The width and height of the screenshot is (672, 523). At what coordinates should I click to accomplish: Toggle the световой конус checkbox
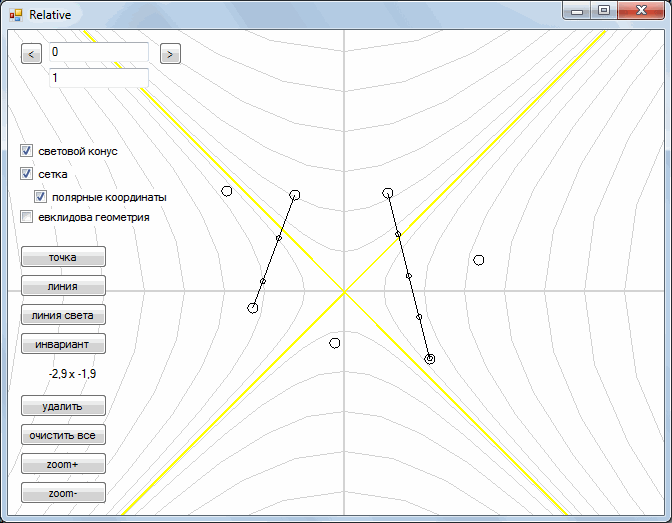click(x=27, y=151)
